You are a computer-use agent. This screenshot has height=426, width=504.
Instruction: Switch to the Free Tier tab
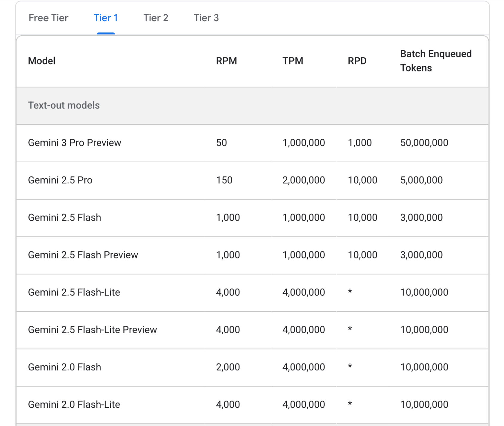(48, 18)
